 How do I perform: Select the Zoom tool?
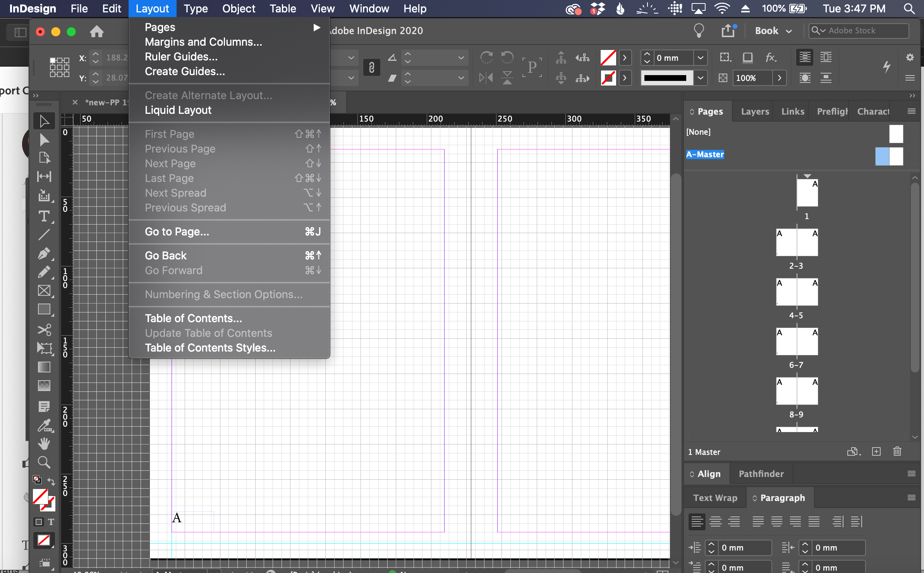coord(44,461)
